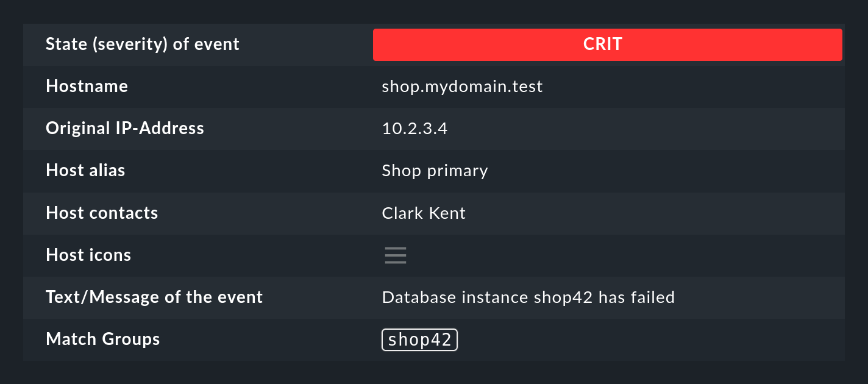Select the Host alias label

click(x=85, y=171)
